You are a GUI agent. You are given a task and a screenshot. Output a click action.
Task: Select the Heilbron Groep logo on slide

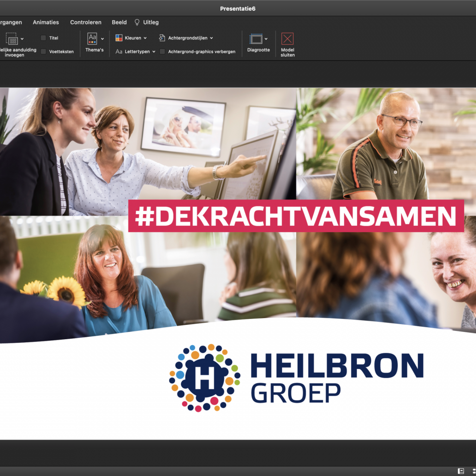296,378
